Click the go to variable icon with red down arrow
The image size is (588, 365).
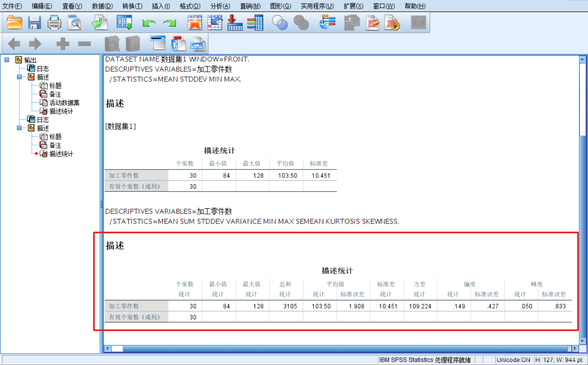235,23
